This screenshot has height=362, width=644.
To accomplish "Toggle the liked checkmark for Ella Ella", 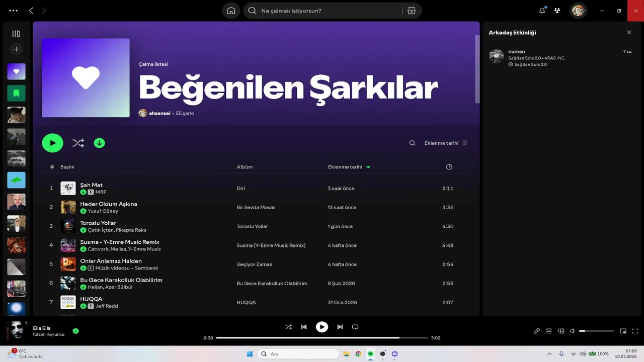I will (75, 331).
